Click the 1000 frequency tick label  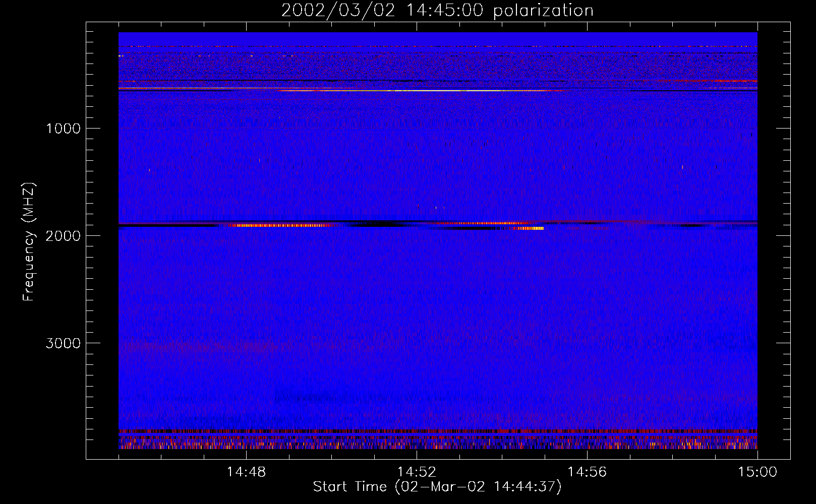click(x=63, y=129)
